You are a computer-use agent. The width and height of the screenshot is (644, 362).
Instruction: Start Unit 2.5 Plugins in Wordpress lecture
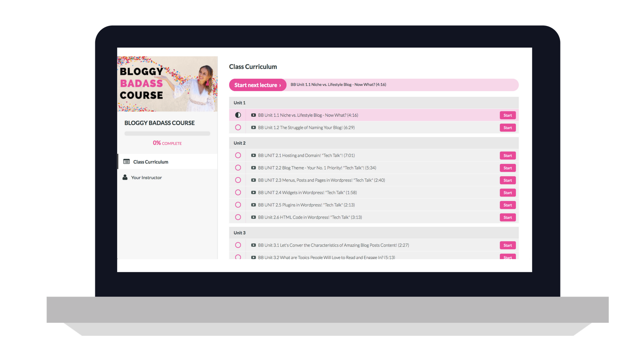(x=507, y=205)
